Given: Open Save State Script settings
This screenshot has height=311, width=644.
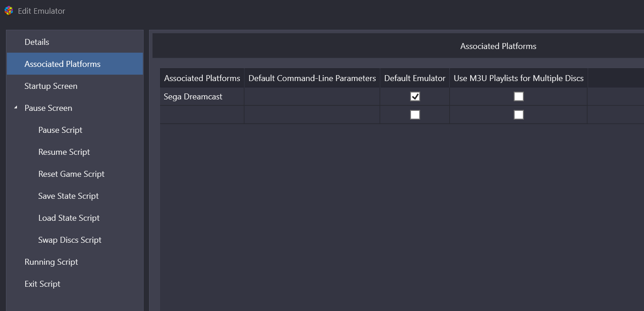Looking at the screenshot, I should pos(68,196).
